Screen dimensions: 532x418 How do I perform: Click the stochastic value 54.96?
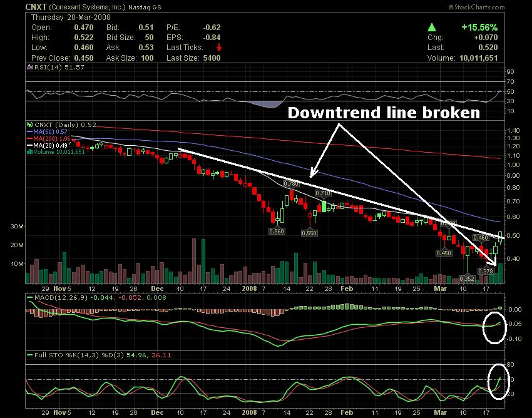tap(136, 355)
